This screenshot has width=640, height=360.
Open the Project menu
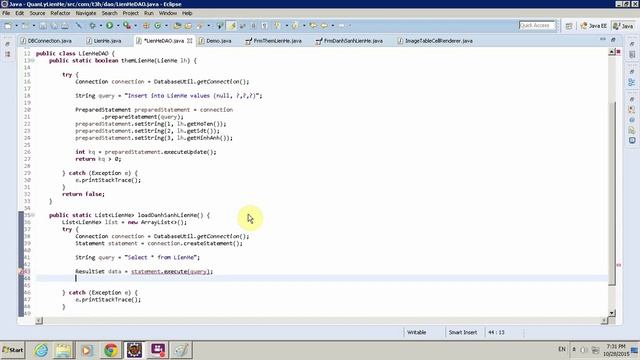click(x=131, y=13)
